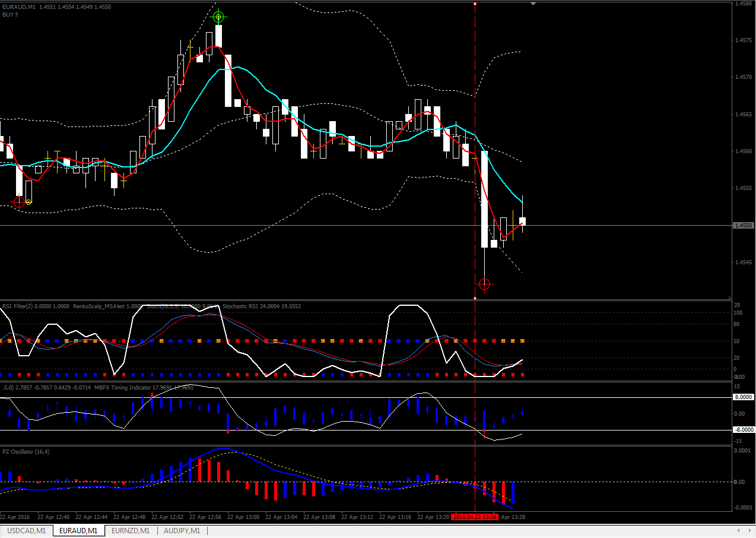Click the right tab-scroll arrow
Screen dimensions: 756x538
click(x=750, y=530)
